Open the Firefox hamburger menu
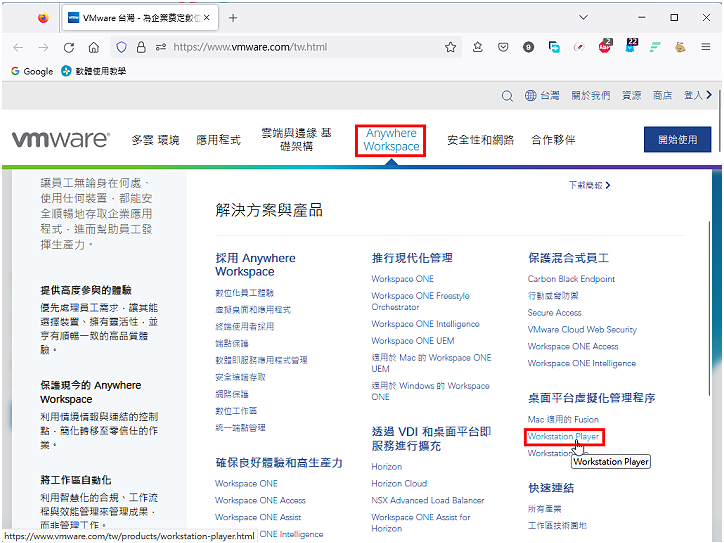The width and height of the screenshot is (724, 543). 706,47
